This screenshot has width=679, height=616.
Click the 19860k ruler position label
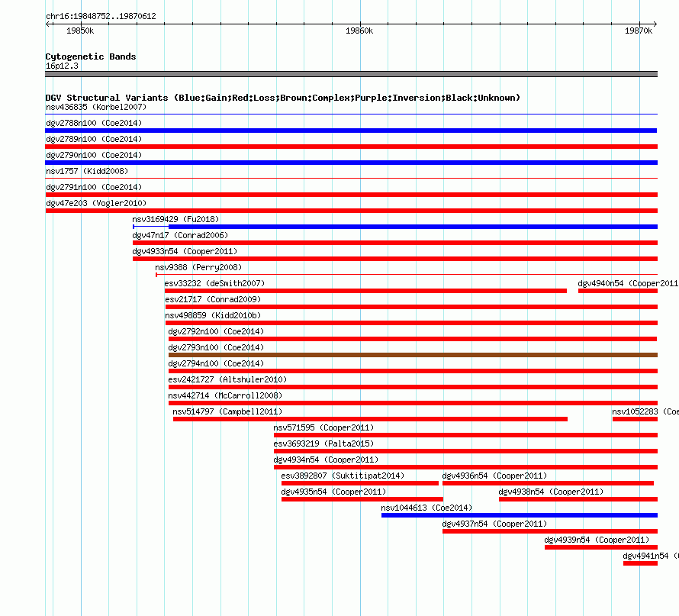359,31
